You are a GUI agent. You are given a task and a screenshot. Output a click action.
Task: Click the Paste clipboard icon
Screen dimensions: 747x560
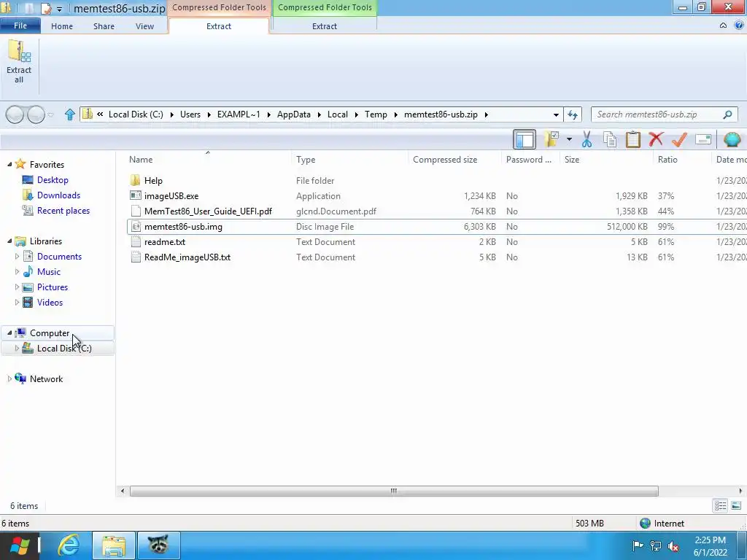(632, 139)
